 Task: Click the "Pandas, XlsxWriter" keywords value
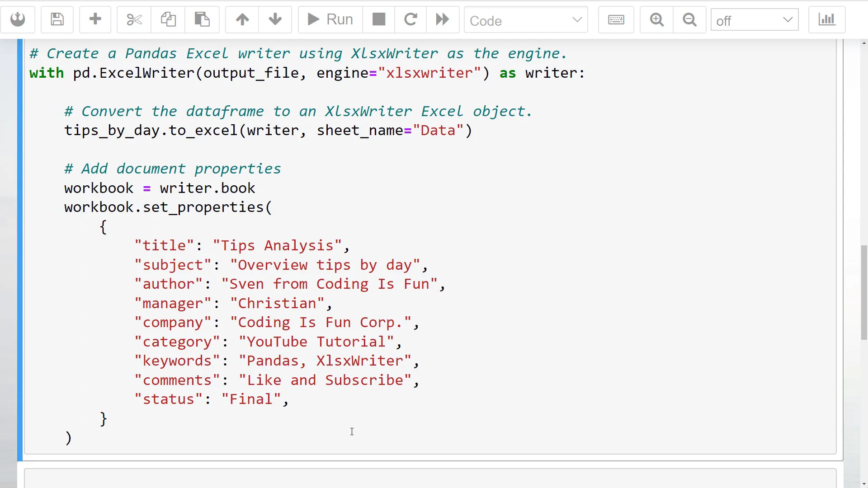[325, 361]
